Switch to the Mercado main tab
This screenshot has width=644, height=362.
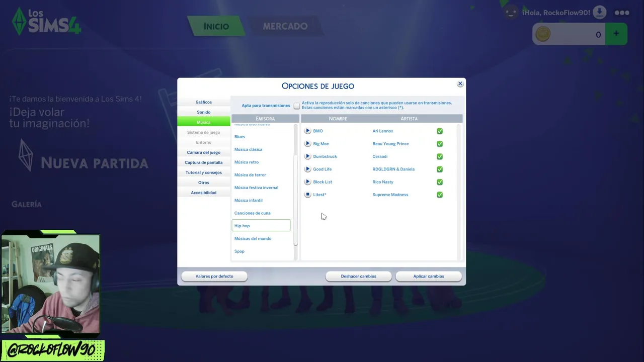tap(285, 26)
